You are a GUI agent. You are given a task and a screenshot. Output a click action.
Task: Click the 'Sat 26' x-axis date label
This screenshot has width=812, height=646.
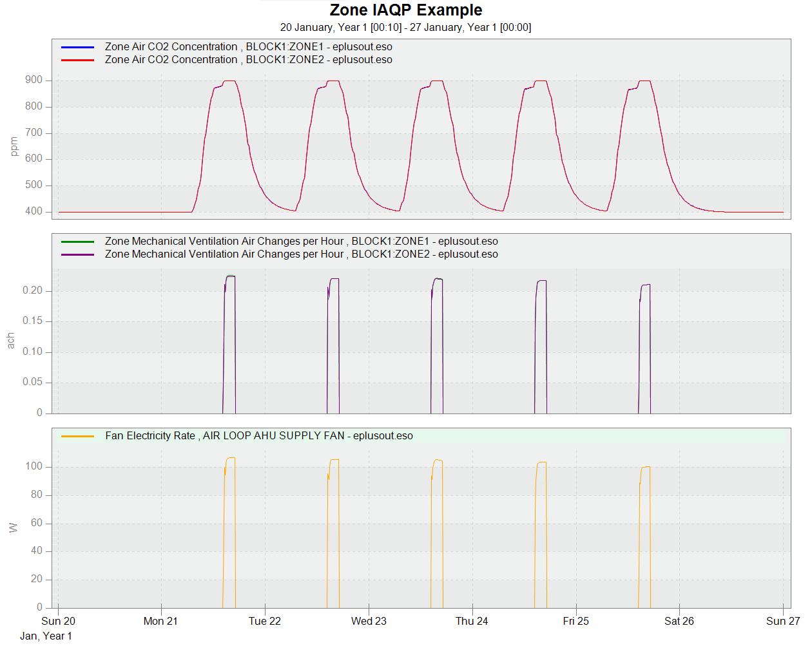(679, 621)
